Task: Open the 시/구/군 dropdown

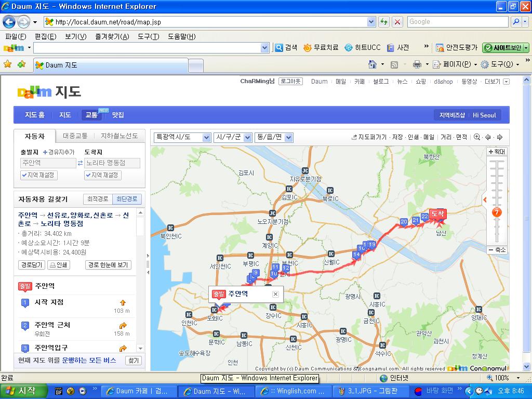Action: pyautogui.click(x=232, y=137)
